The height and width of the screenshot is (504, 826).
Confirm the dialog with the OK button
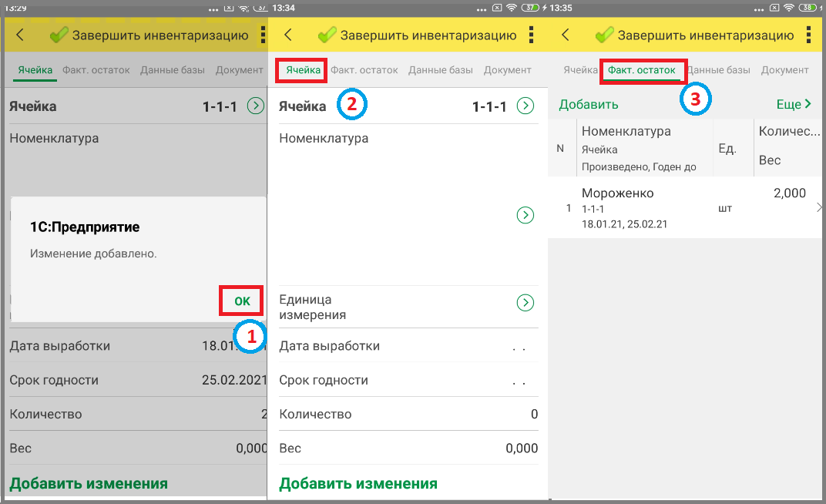[x=242, y=301]
